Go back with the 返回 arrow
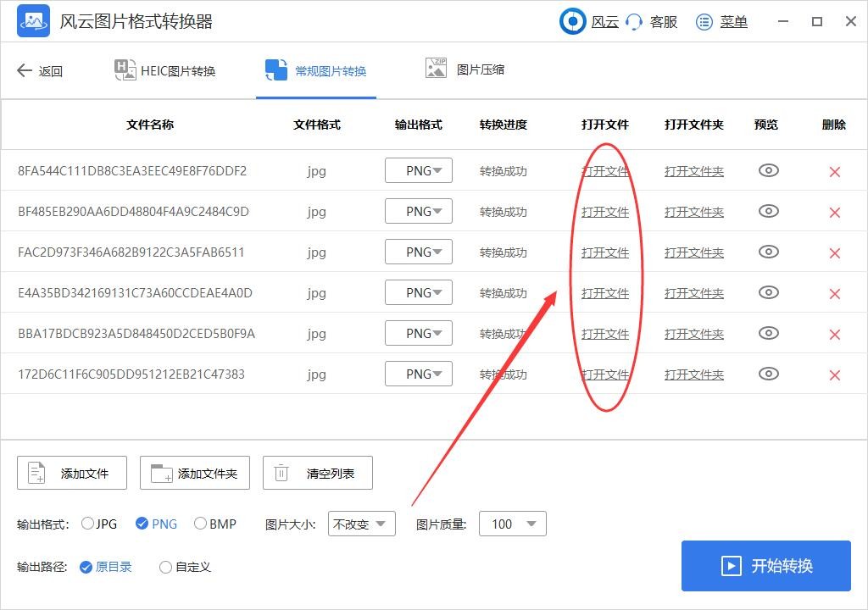 tap(39, 70)
